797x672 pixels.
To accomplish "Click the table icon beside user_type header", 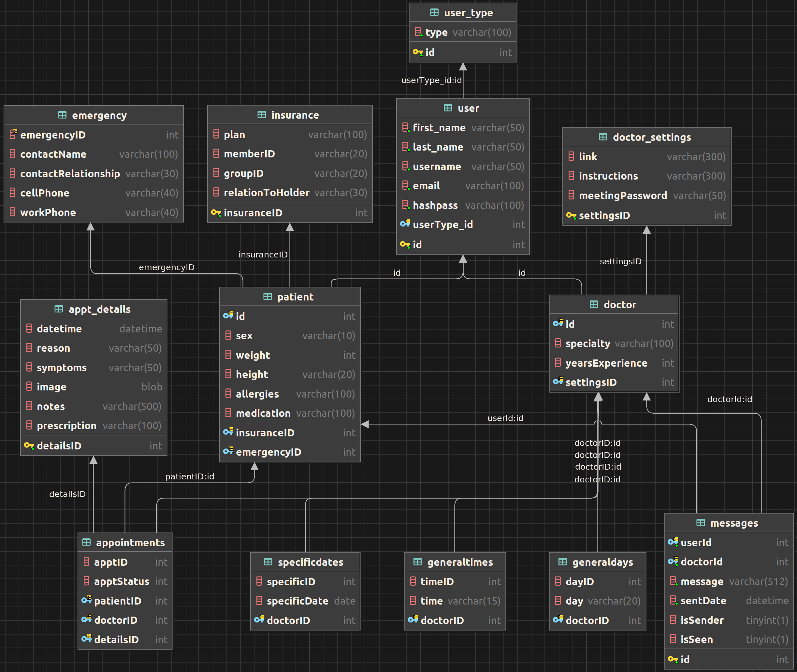I will tap(434, 13).
